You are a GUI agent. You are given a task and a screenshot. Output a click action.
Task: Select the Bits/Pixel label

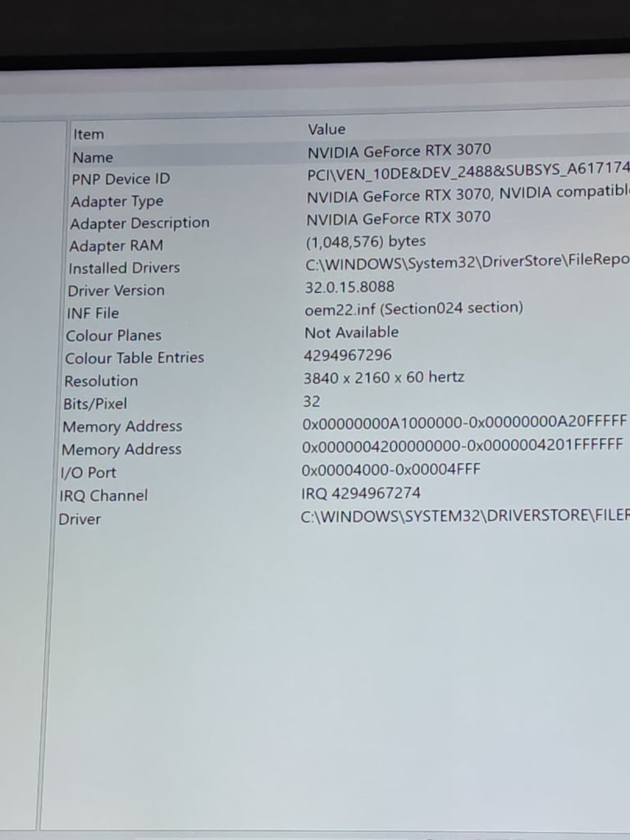point(95,404)
